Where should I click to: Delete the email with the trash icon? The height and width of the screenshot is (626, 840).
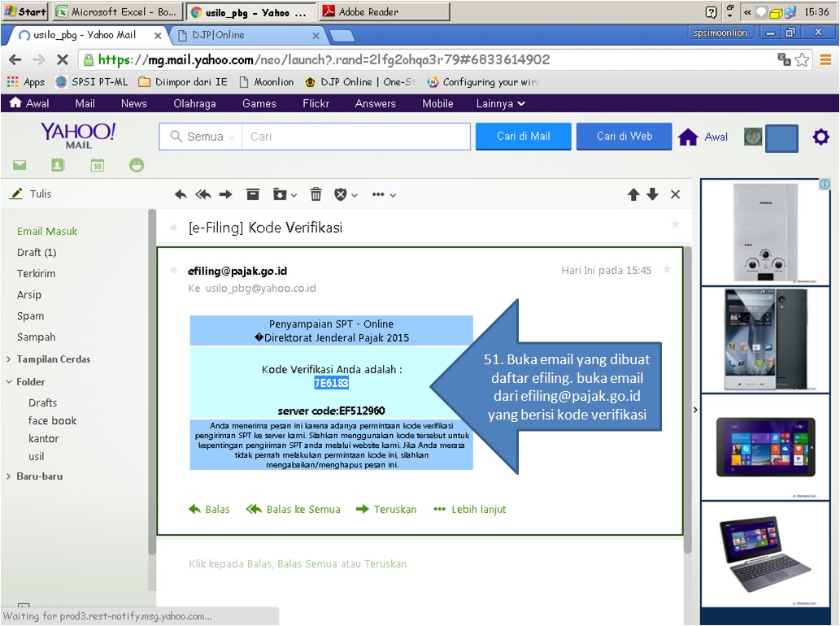[x=316, y=193]
